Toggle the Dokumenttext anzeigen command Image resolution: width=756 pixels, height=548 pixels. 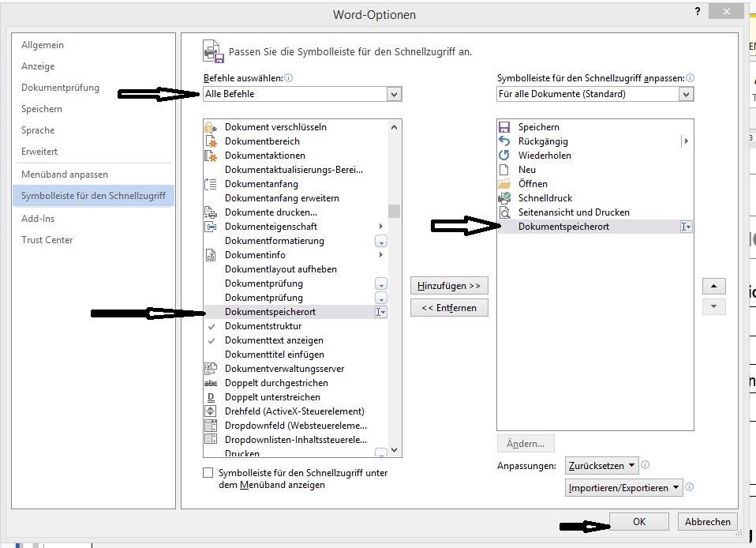211,340
